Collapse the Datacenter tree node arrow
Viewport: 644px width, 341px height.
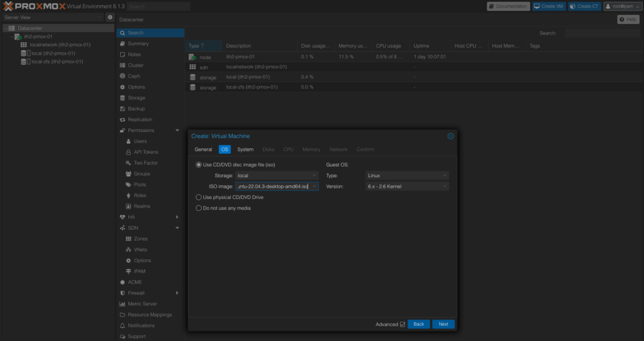point(6,28)
